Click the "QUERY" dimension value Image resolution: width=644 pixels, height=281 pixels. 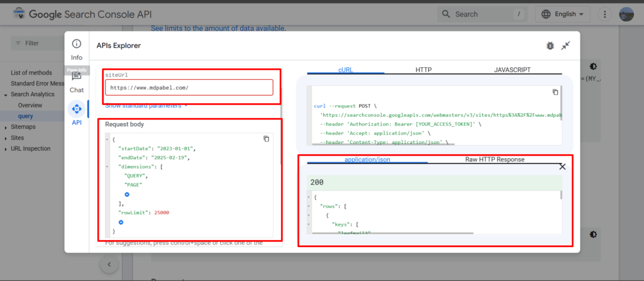click(135, 176)
